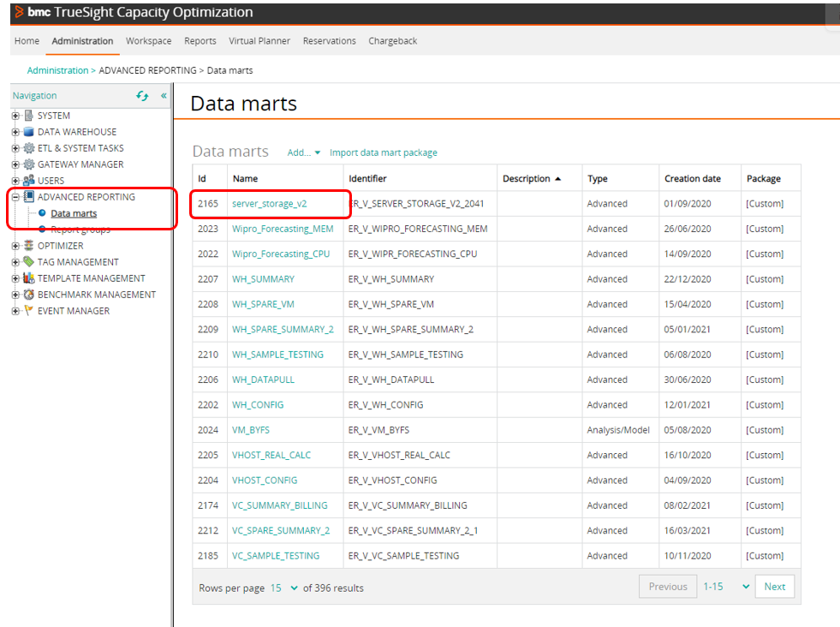This screenshot has height=627, width=840.
Task: Click the ETL & System Tasks gear icon
Action: coord(29,148)
